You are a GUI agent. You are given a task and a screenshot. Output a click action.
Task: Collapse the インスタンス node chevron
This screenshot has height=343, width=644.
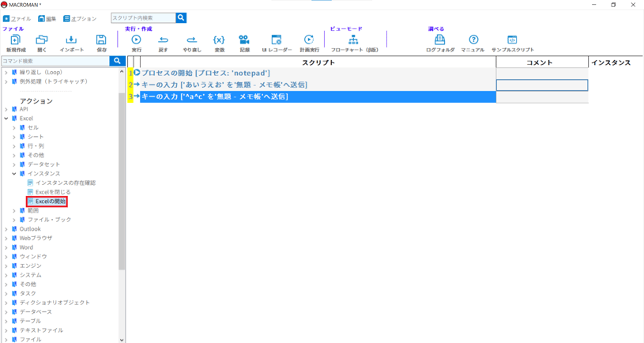tap(14, 174)
